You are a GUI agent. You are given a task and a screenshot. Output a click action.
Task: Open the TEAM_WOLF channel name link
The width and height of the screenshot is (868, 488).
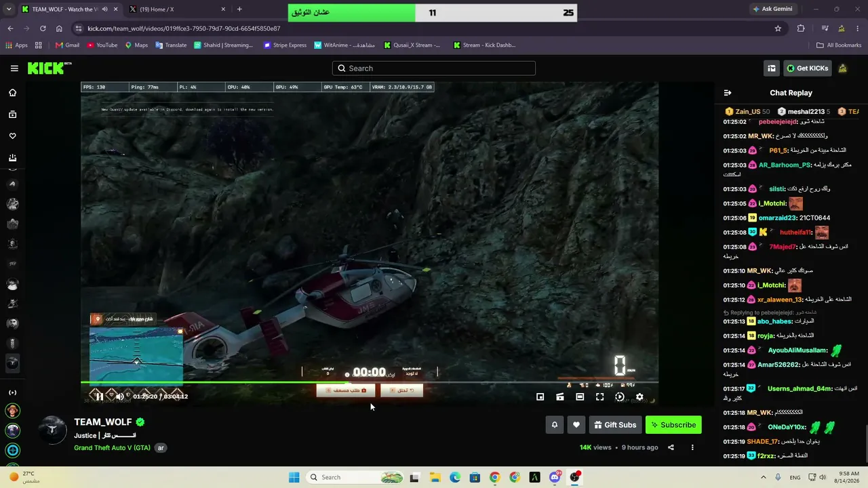tap(103, 422)
